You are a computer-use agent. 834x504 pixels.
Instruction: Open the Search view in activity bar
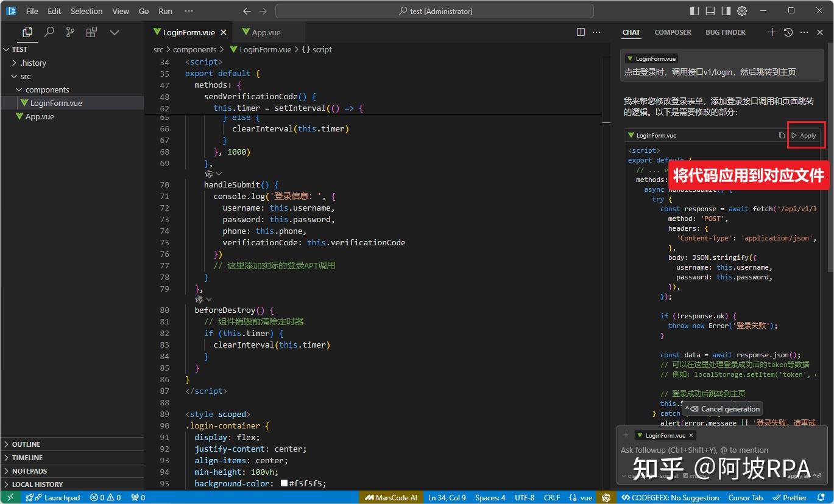pyautogui.click(x=49, y=32)
